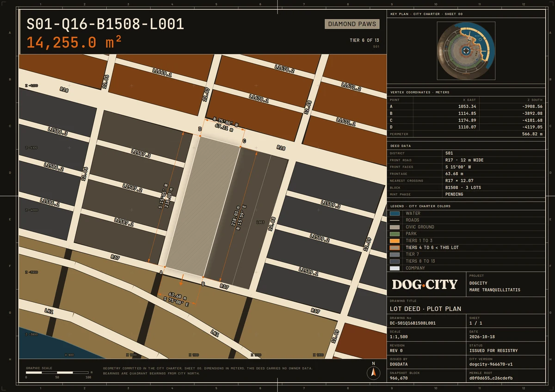Click the 12.07 road width label
This screenshot has width=555, height=392.
(206, 94)
